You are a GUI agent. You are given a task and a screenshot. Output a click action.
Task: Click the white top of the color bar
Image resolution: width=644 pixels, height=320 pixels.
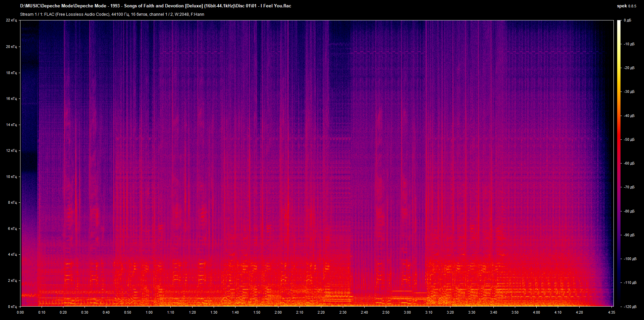point(619,22)
